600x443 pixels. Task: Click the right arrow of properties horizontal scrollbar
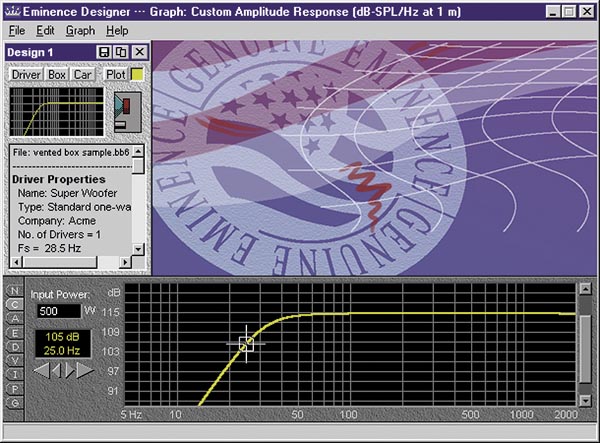125,262
